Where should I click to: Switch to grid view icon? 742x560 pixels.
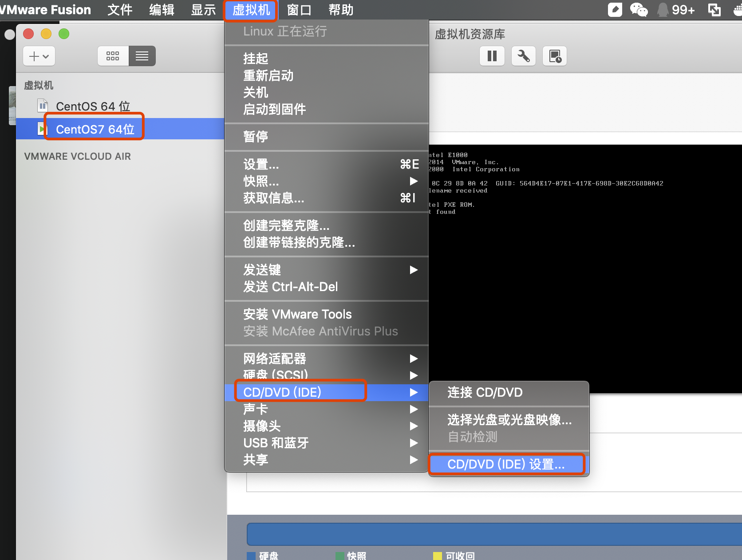pyautogui.click(x=113, y=56)
